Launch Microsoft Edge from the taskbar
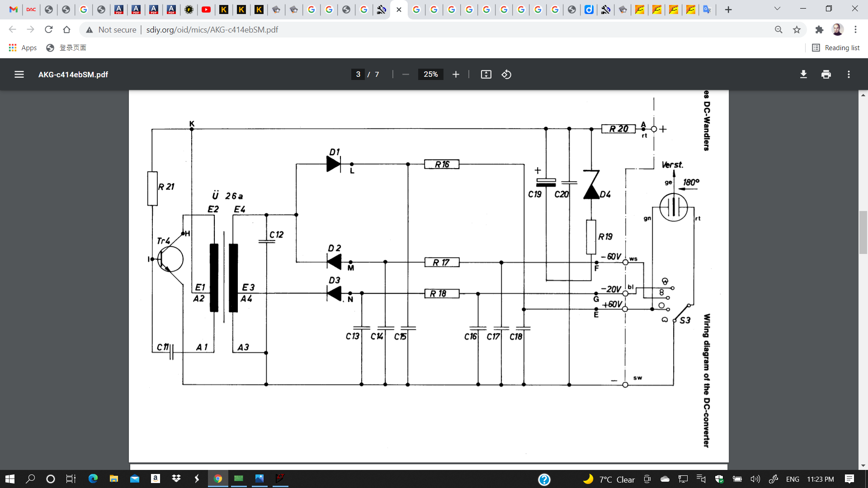The image size is (868, 488). pos(93,479)
